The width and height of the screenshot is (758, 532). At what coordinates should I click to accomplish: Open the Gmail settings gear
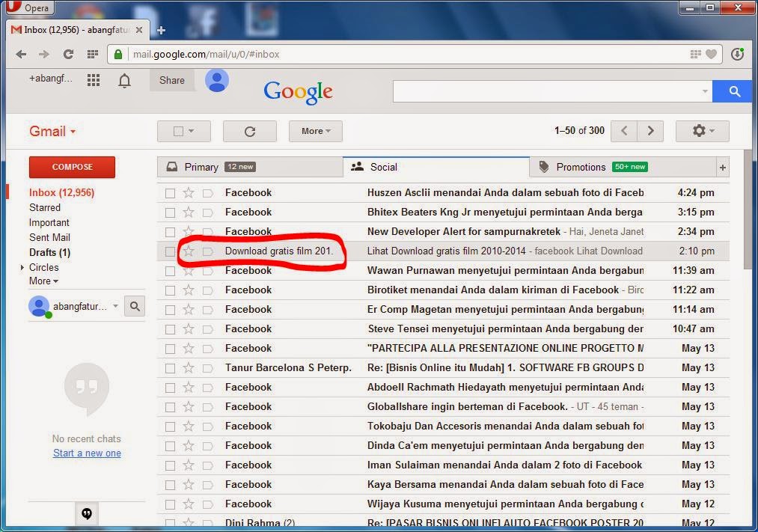703,131
